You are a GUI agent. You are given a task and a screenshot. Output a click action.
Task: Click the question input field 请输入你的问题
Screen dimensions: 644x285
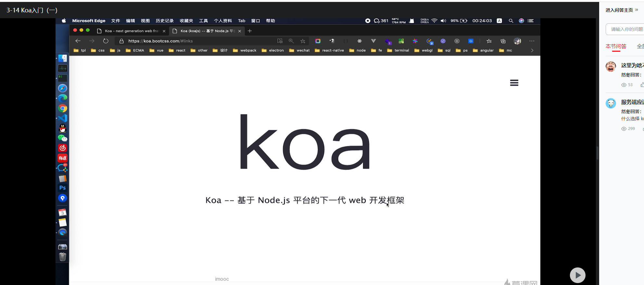tap(625, 29)
